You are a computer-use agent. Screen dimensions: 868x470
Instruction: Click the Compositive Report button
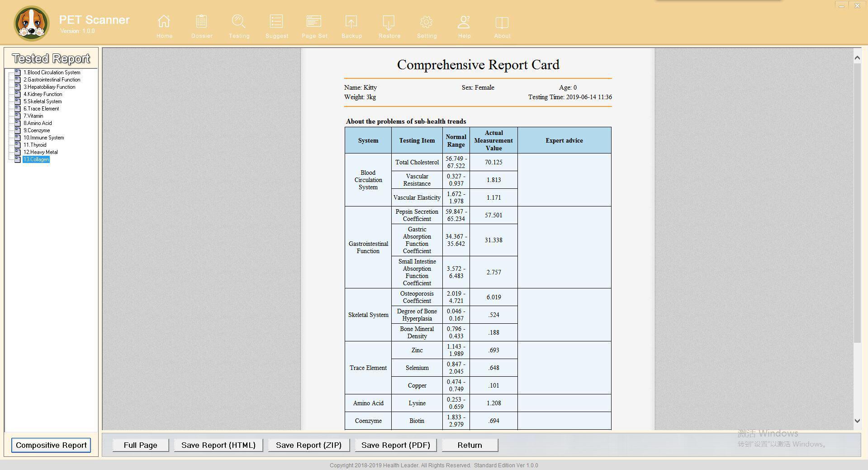[x=51, y=445]
